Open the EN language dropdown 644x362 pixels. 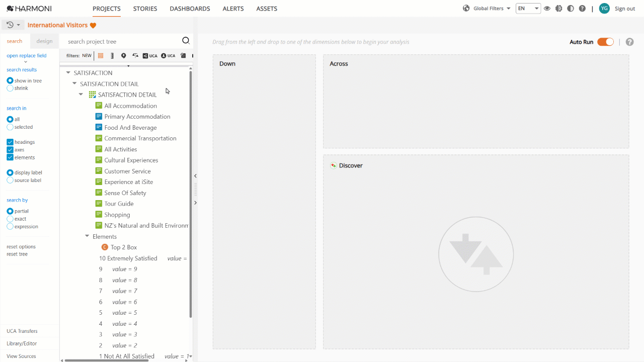click(528, 9)
